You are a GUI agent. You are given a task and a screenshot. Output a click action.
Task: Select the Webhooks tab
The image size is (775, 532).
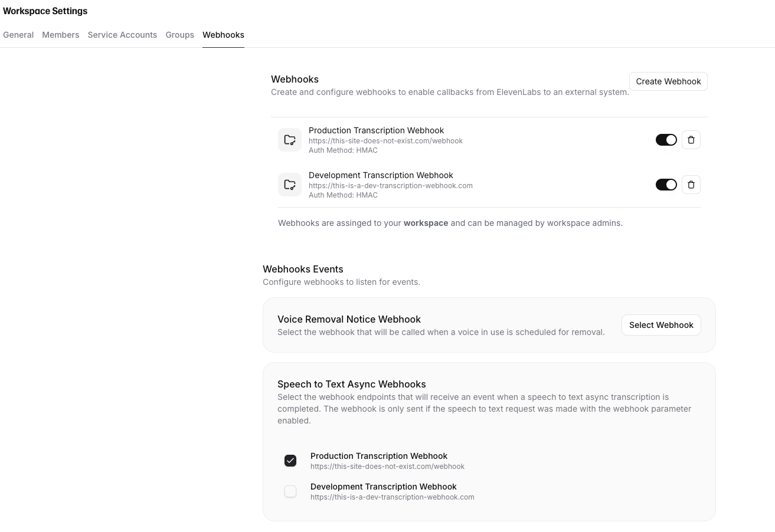click(223, 35)
